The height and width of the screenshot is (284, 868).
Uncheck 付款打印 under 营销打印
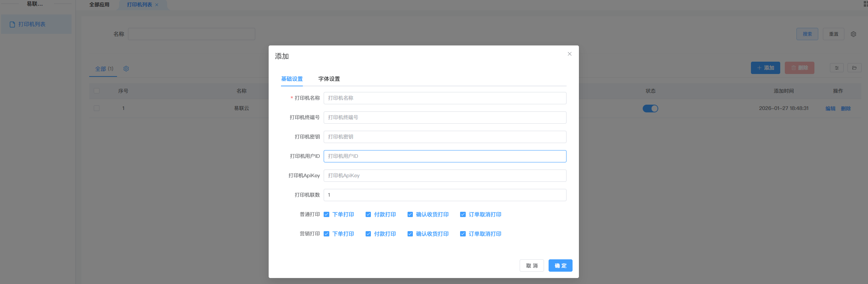(368, 234)
